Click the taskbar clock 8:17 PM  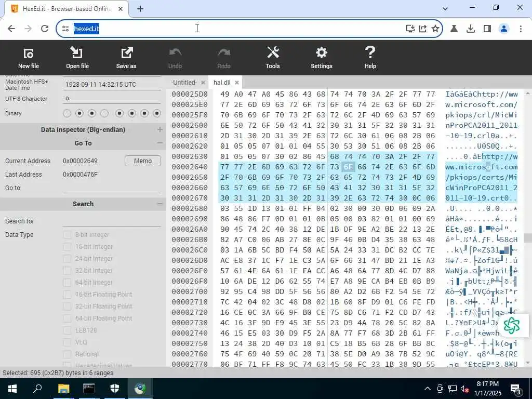pos(487,389)
